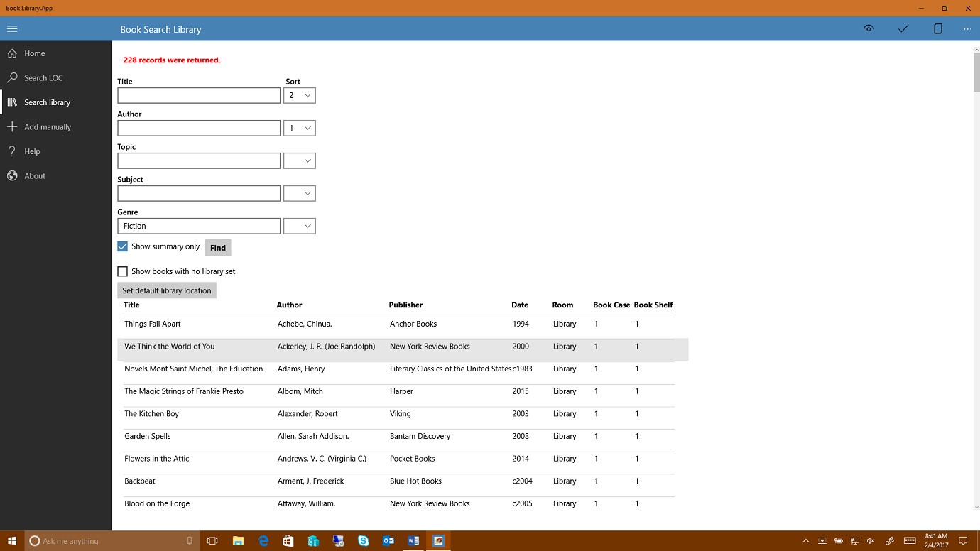Click publisher Anchor Books

pyautogui.click(x=413, y=324)
